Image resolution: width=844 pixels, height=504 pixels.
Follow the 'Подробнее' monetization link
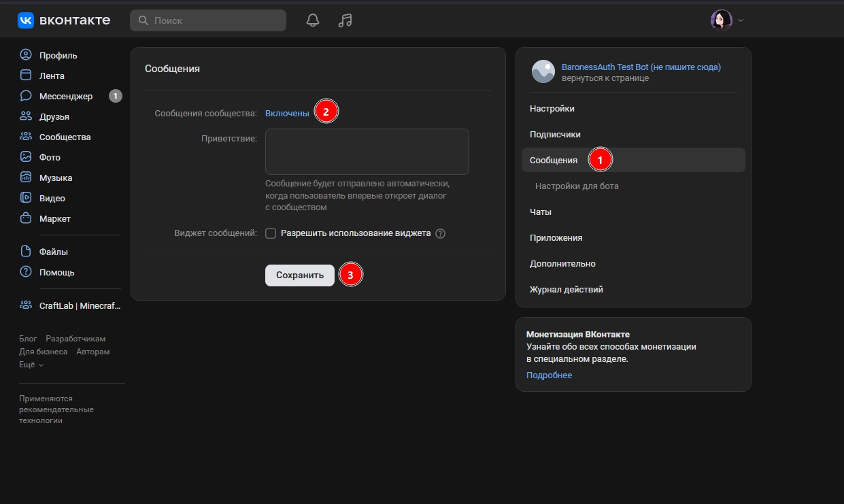(549, 375)
